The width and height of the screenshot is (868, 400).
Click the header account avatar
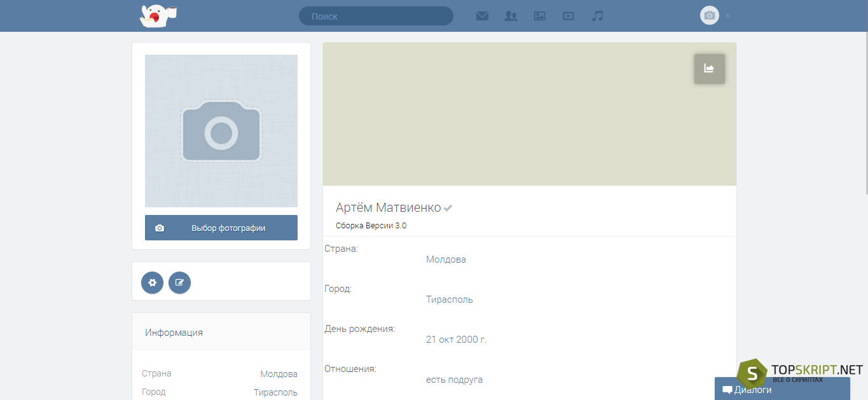point(710,15)
